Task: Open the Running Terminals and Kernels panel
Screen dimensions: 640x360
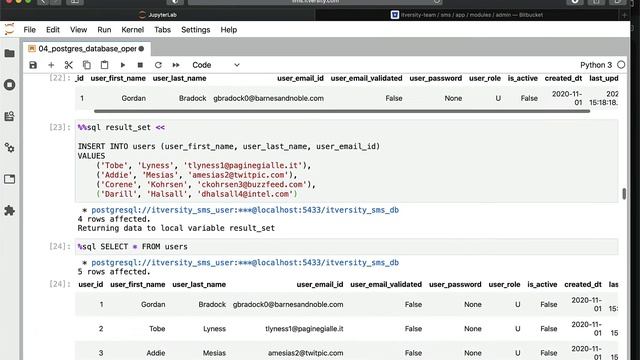Action: (x=9, y=85)
